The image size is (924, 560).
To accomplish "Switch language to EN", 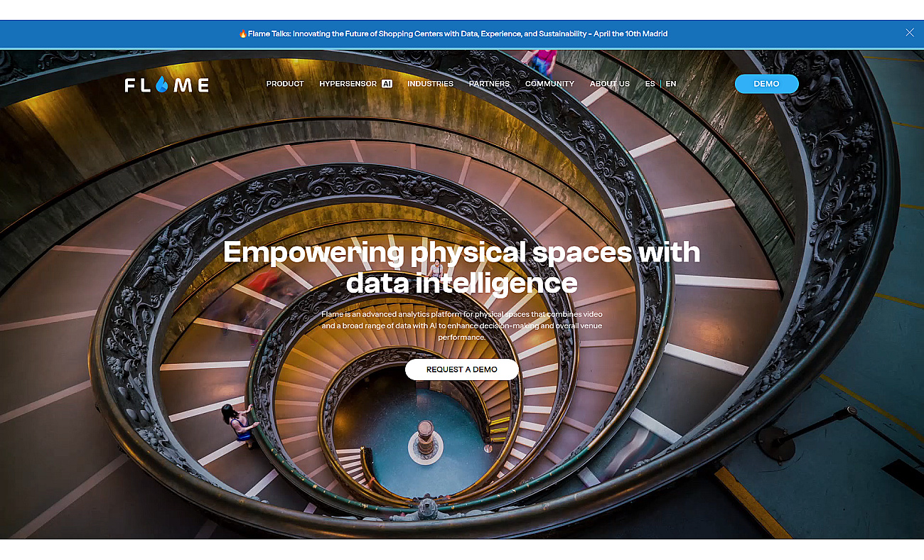I will tap(671, 84).
